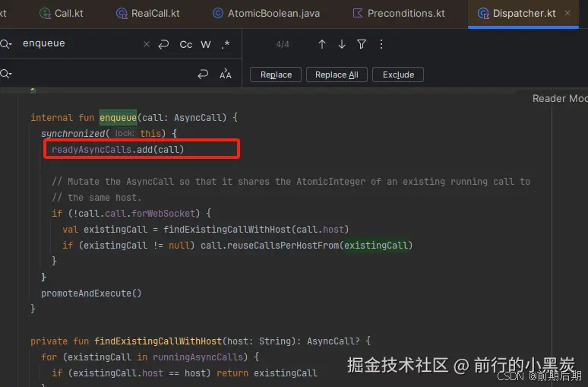Open search history dropdown in find field
Screen dimensions: 588x387
pyautogui.click(x=6, y=44)
